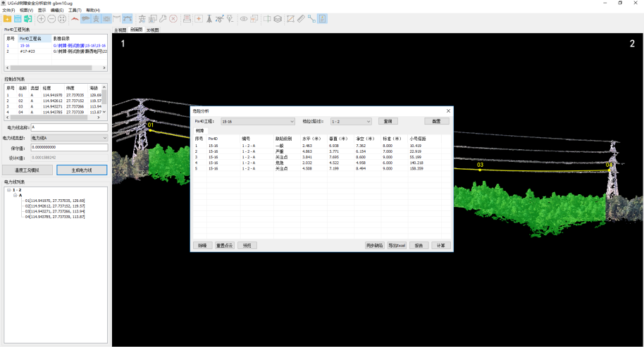
Task: Click the blue floppy disk save icon
Action: [x=18, y=19]
